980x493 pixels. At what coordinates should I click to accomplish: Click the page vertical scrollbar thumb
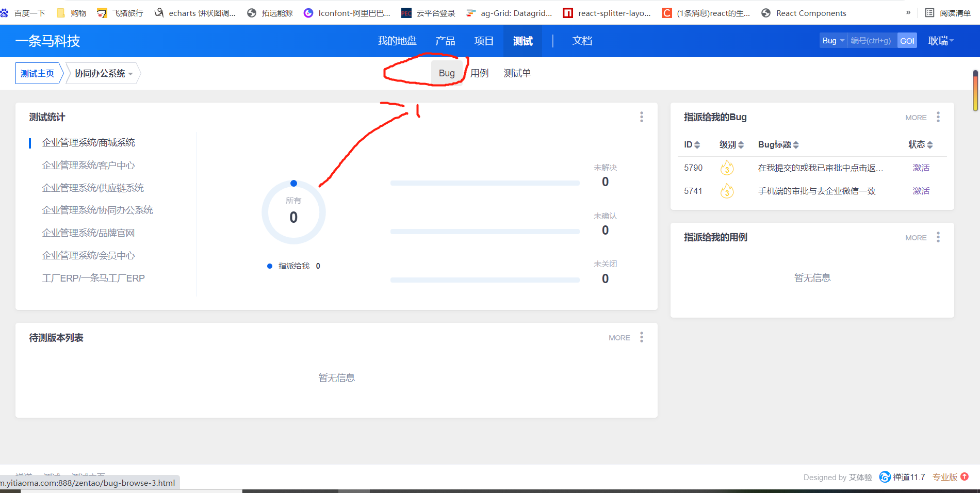(975, 91)
